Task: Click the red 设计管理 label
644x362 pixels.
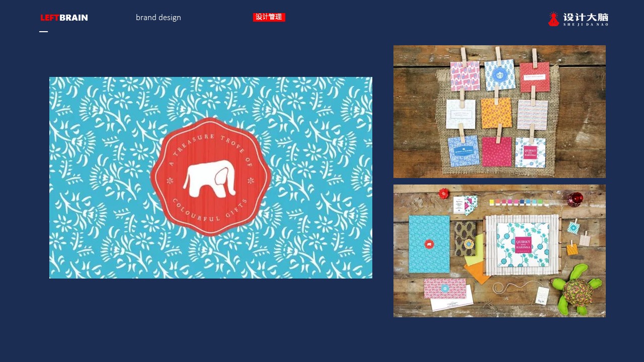Action: pos(269,17)
